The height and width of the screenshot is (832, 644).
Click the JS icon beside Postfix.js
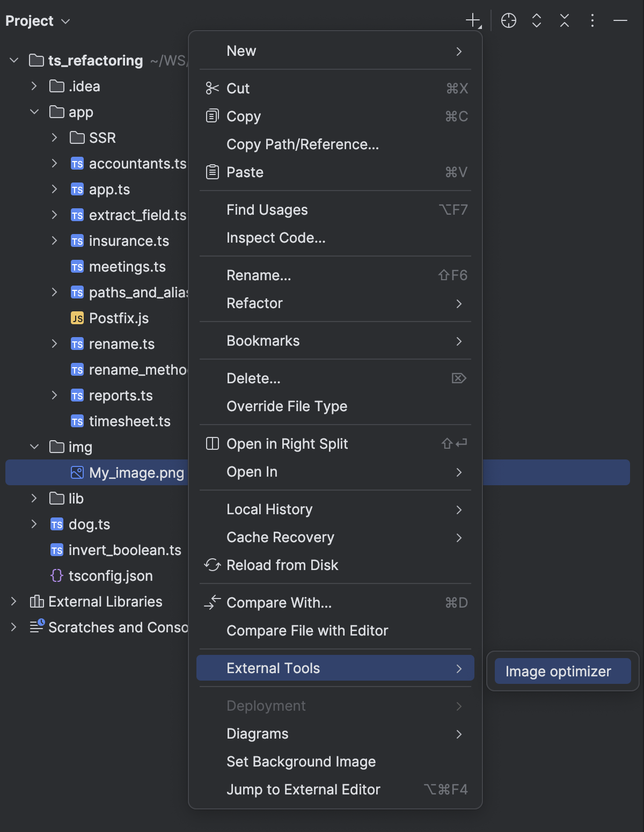(77, 318)
